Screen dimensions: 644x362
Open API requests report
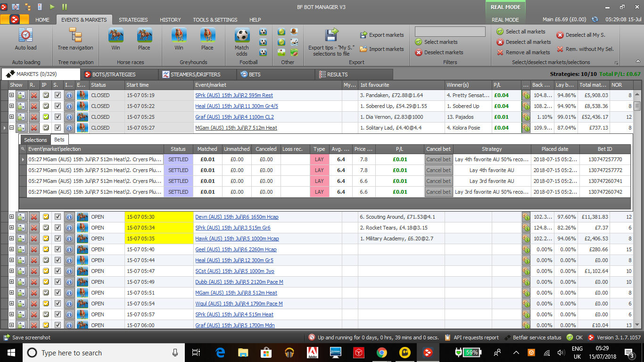(x=471, y=337)
